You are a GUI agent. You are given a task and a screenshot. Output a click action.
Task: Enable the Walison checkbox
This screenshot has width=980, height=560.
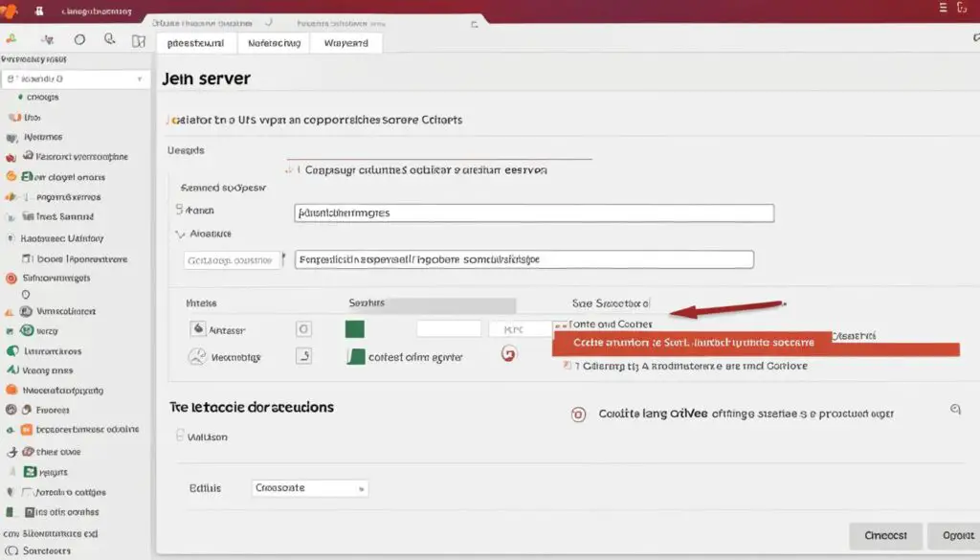tap(182, 437)
